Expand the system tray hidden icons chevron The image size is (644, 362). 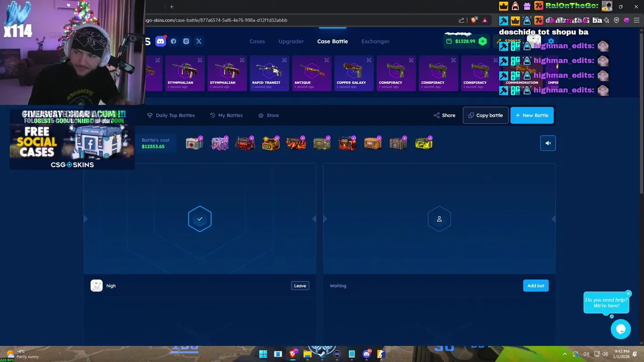[565, 354]
